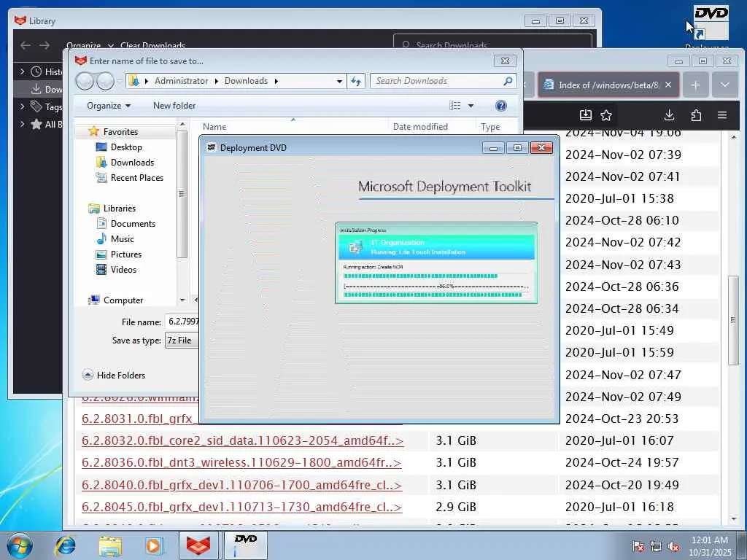
Task: Click the New folder button
Action: coord(174,106)
